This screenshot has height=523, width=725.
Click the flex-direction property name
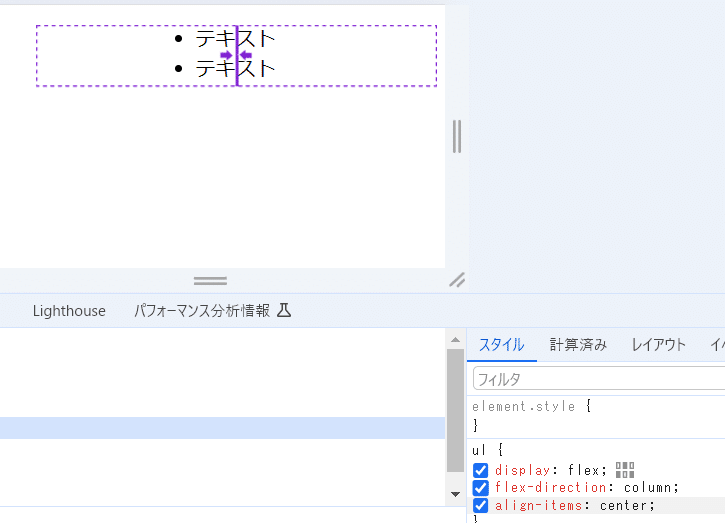tap(550, 487)
